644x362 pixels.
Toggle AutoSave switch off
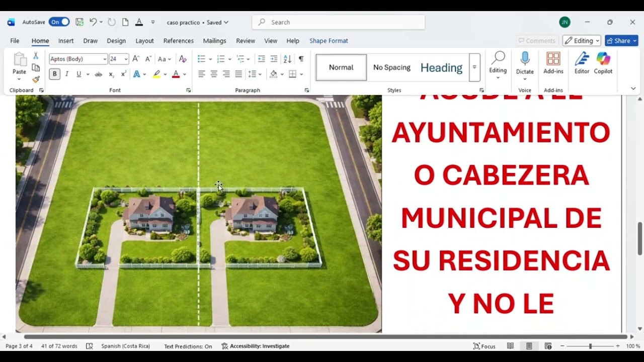click(59, 22)
